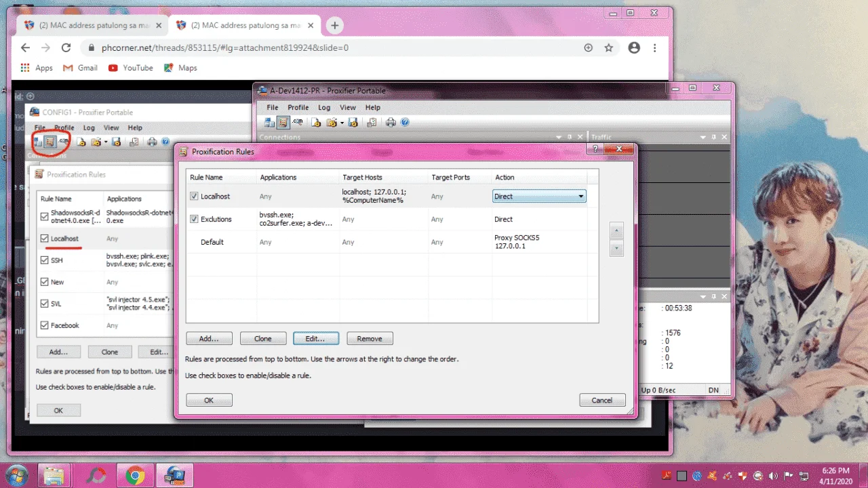
Task: Move rule down with the down arrow button
Action: [x=616, y=248]
